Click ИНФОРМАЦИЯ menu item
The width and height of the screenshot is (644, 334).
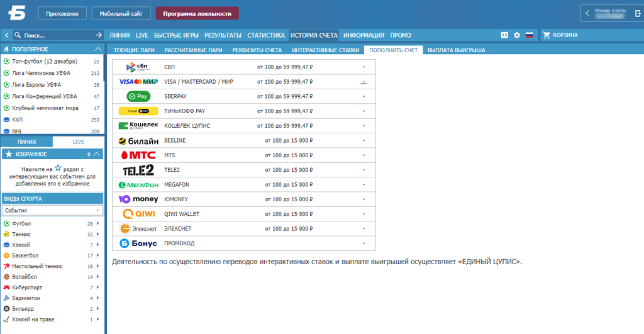364,35
